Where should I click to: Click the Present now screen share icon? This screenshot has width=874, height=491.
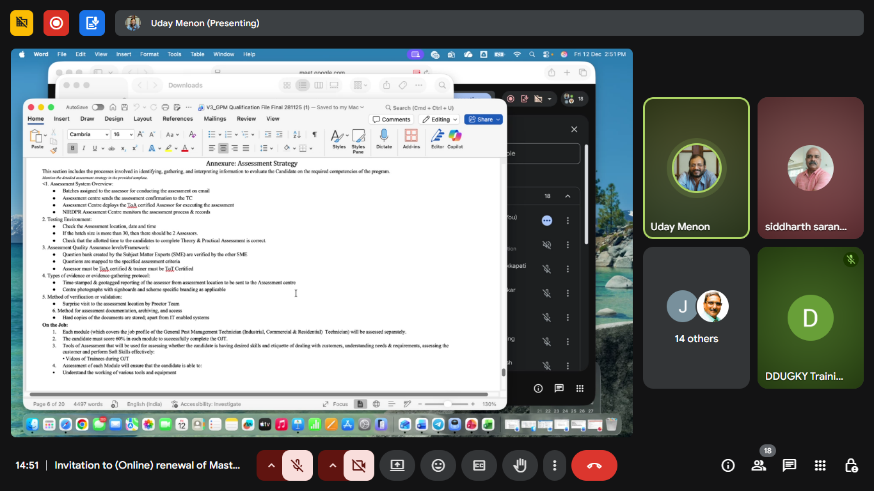(x=397, y=465)
